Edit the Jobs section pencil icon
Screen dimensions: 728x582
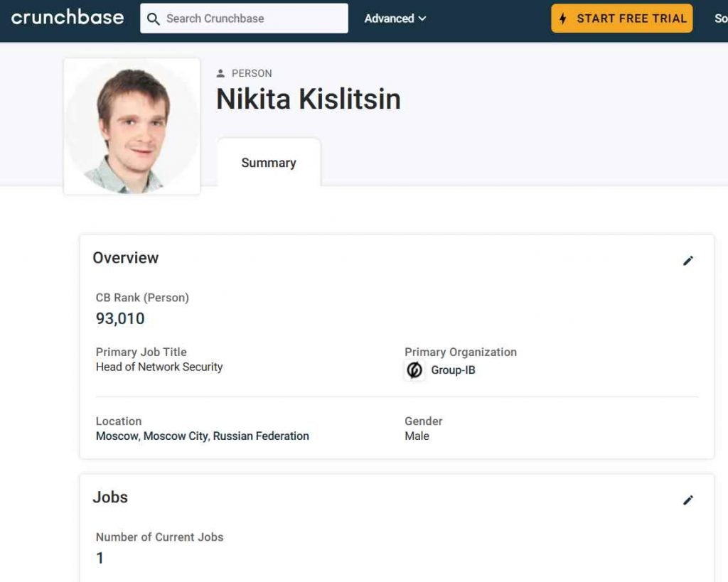click(x=688, y=500)
